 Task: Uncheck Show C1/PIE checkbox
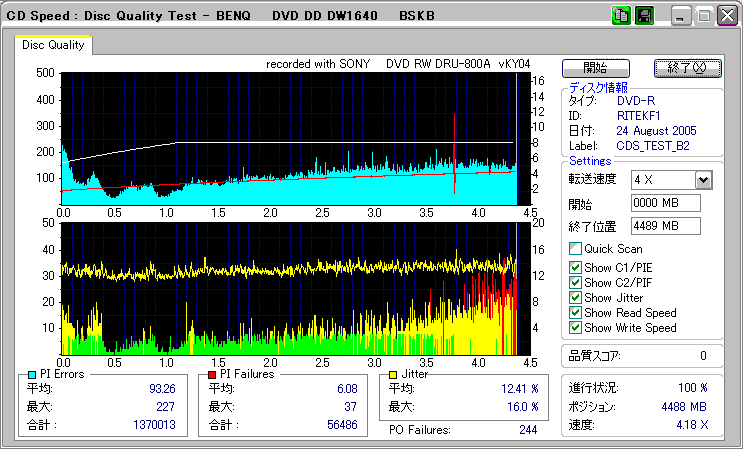coord(575,267)
